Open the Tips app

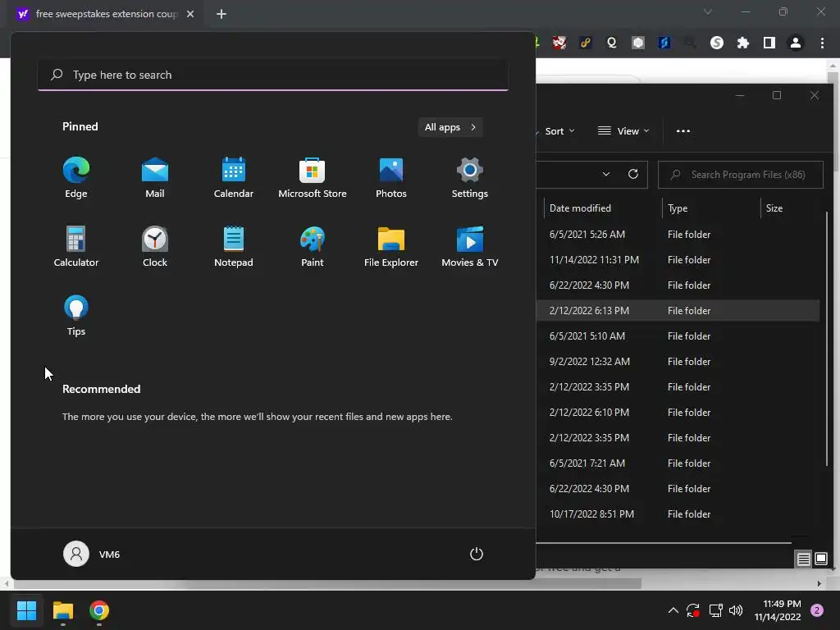coord(76,316)
